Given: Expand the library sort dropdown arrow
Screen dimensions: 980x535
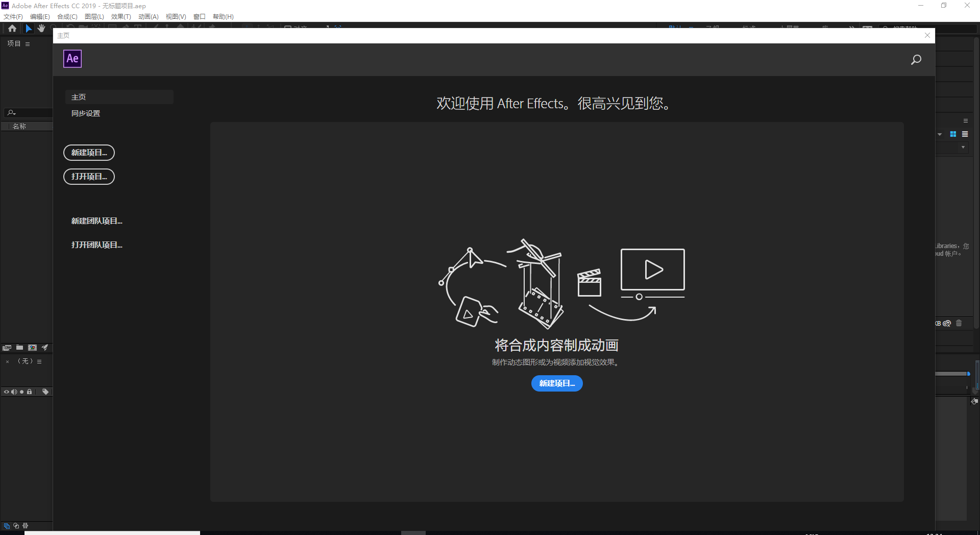Looking at the screenshot, I should click(963, 148).
